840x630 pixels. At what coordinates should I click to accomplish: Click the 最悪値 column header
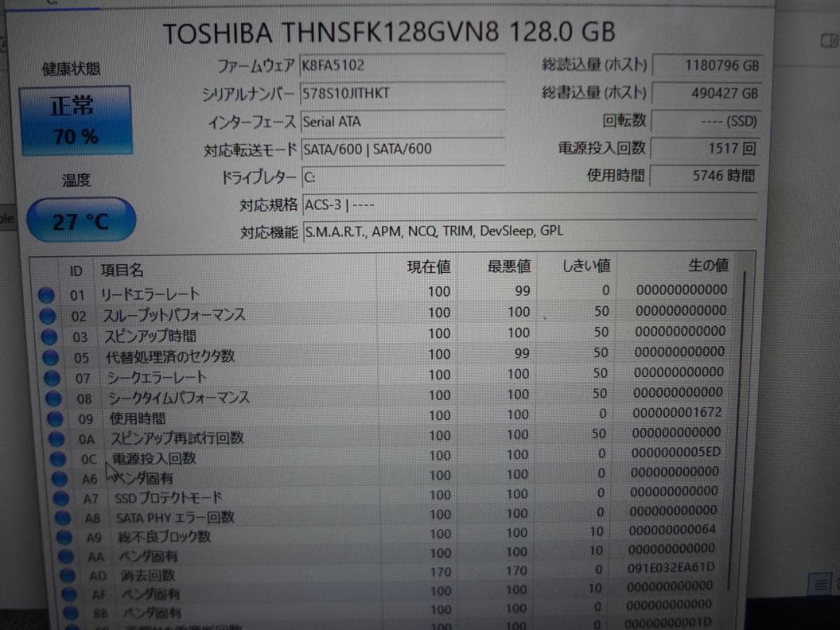coord(509,266)
